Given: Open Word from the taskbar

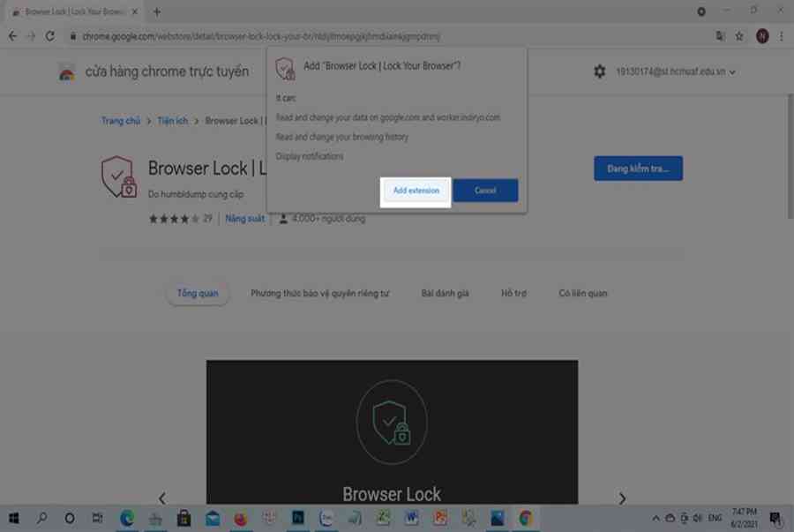Looking at the screenshot, I should 411,518.
